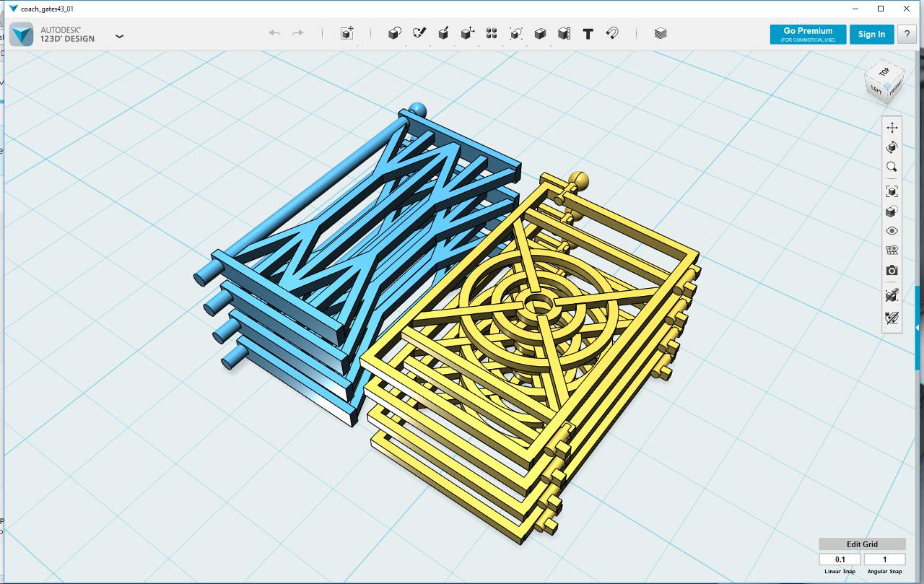Screen dimensions: 924x584
Task: Select the Measure tool icon
Action: coord(565,33)
